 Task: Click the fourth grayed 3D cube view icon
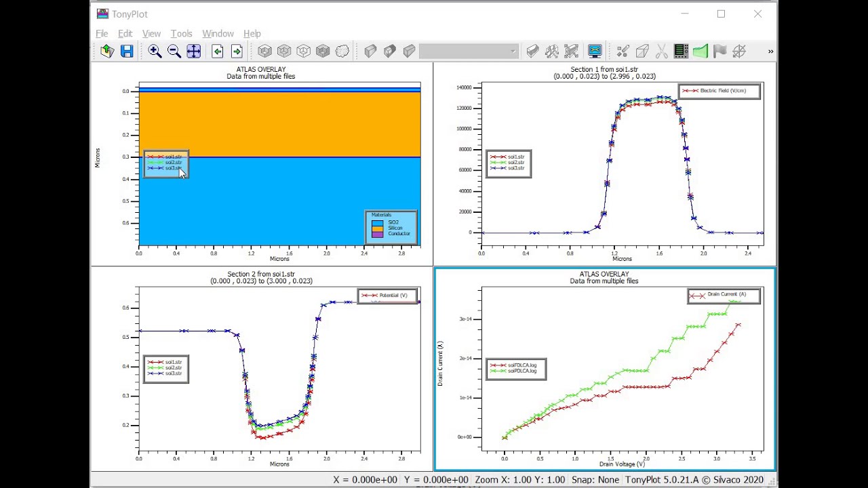323,51
